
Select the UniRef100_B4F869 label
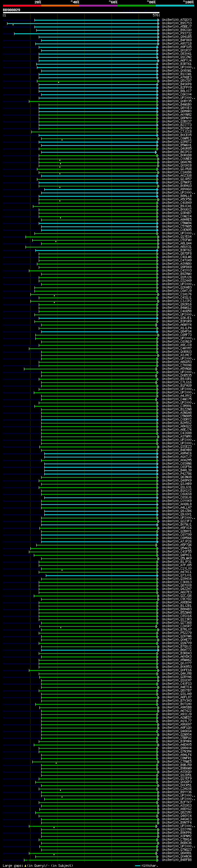[x=176, y=40]
